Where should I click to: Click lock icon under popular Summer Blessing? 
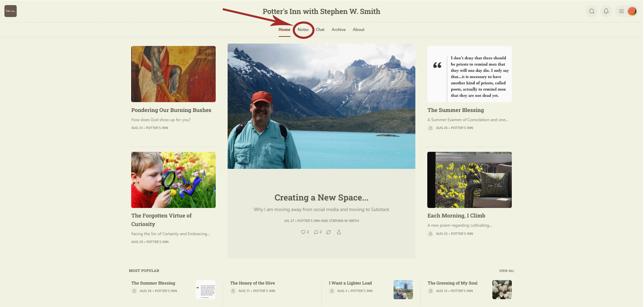click(x=134, y=291)
